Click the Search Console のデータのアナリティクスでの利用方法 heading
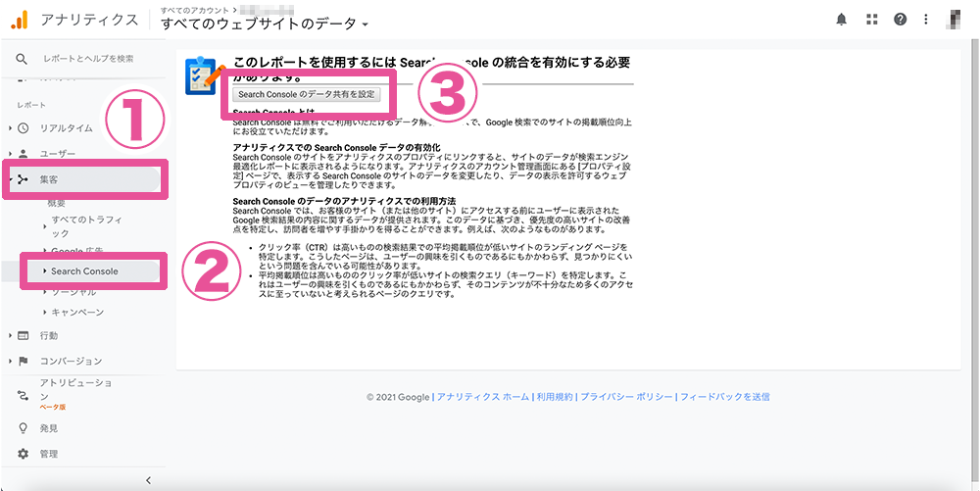980x491 pixels. coord(344,201)
